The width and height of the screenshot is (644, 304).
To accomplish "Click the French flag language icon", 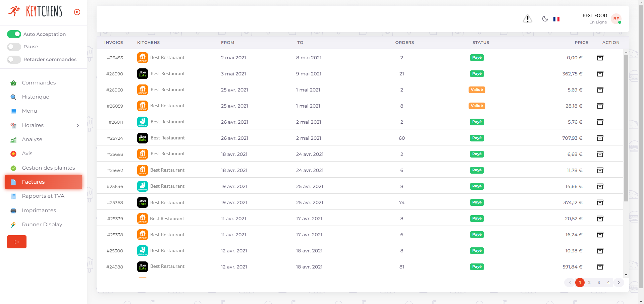I will [556, 19].
